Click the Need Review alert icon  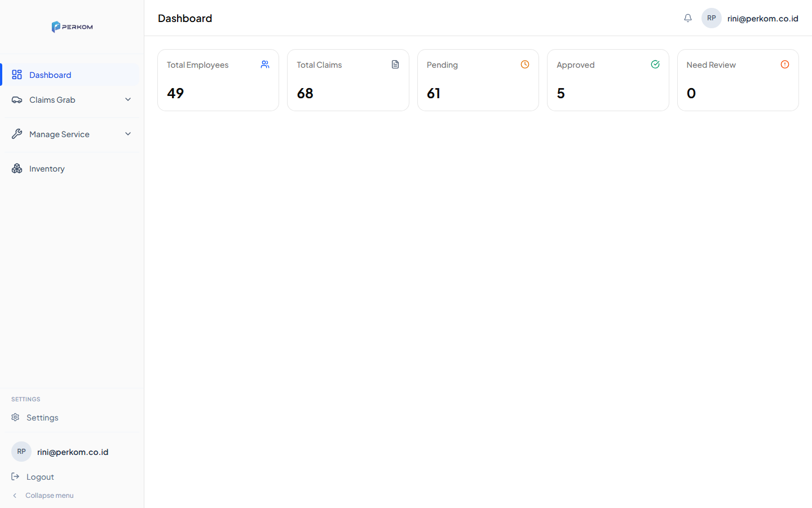(x=785, y=64)
